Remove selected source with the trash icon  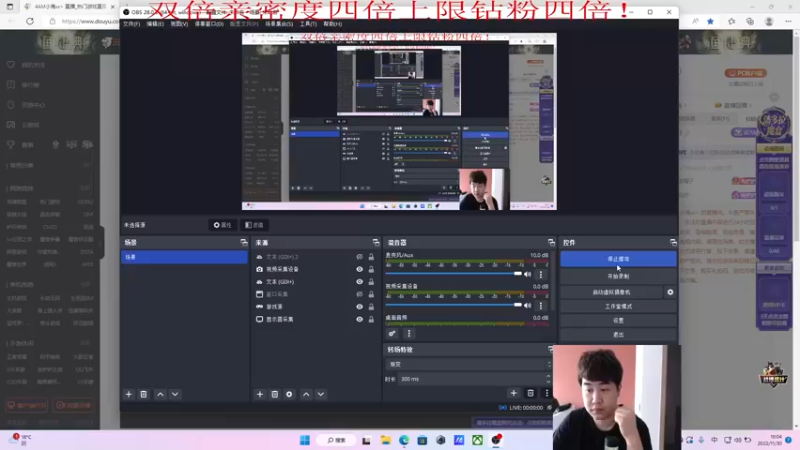click(274, 394)
